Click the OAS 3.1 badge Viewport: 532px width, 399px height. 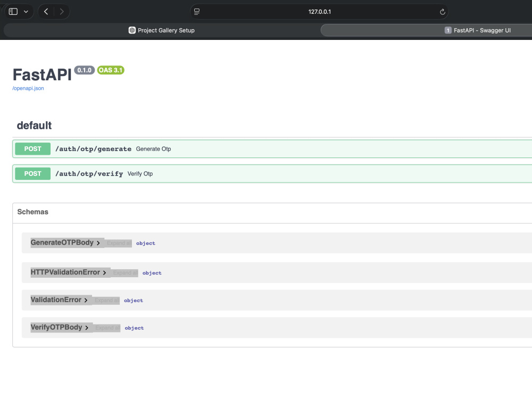click(x=111, y=70)
